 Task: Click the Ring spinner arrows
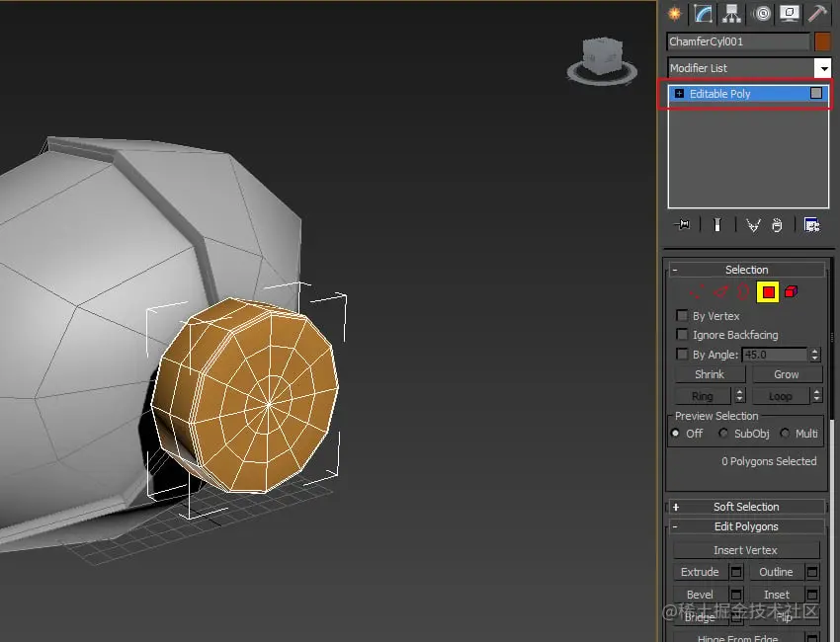(740, 396)
